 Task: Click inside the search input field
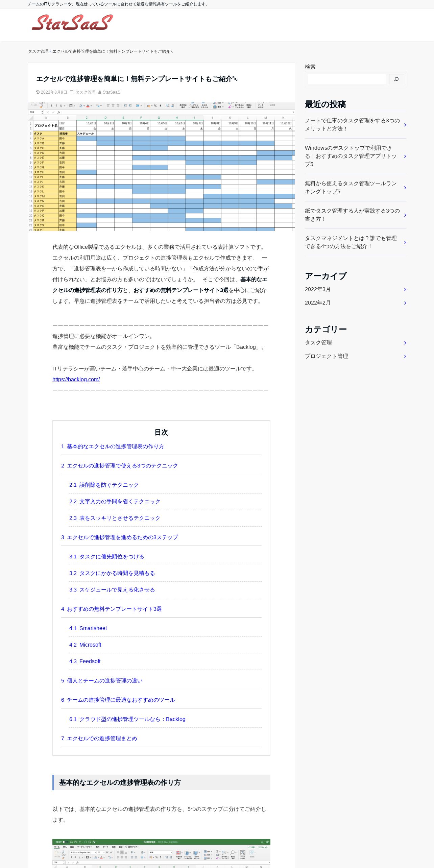(346, 79)
